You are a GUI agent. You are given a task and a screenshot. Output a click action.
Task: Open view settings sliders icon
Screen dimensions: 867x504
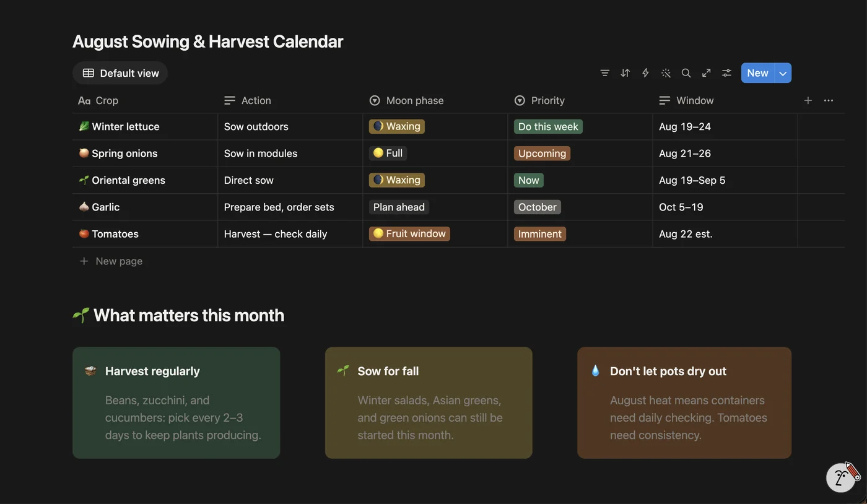(x=726, y=73)
